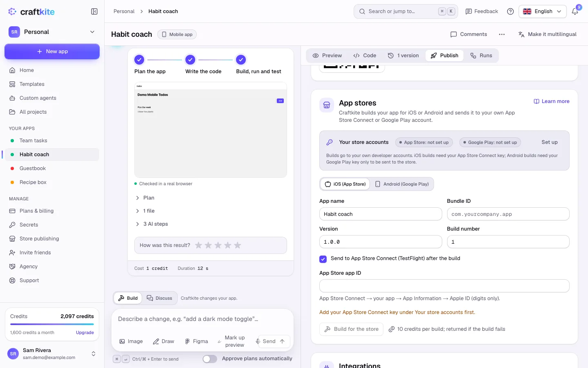Viewport: 588px width, 368px height.
Task: Go to All projects
Action: [52, 112]
